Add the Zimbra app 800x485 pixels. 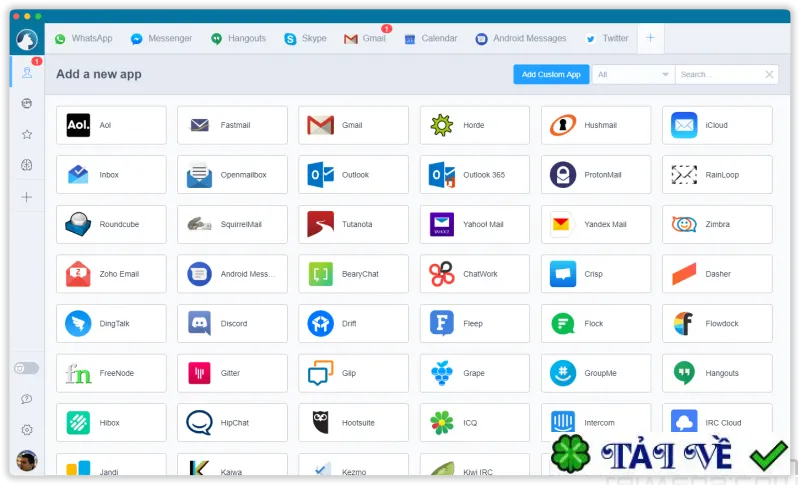tap(717, 224)
